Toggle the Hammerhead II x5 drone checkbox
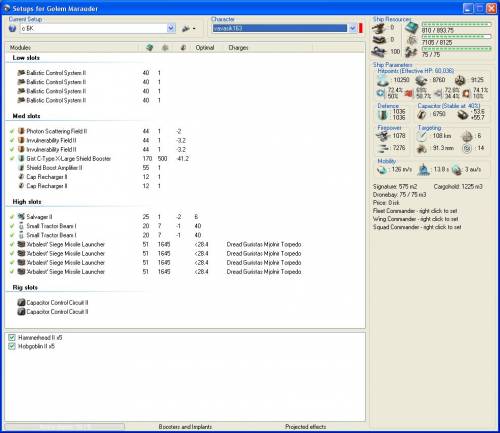 12,337
